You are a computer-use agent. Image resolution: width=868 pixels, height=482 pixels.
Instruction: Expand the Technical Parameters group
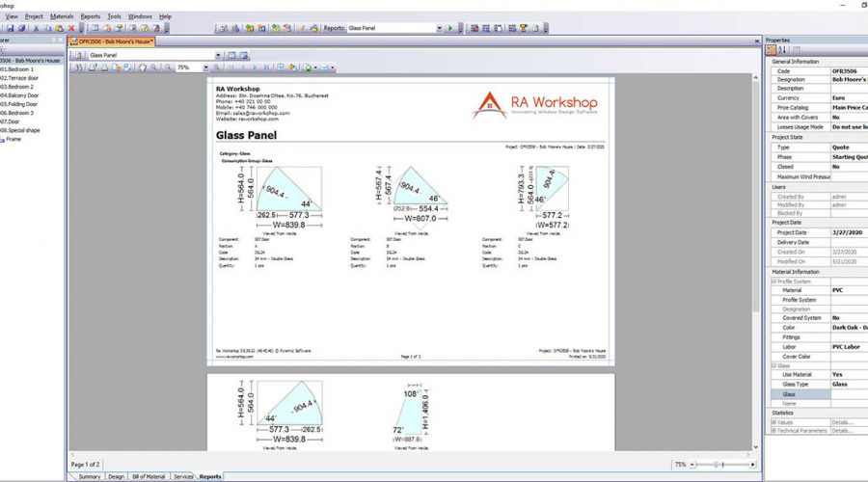(x=773, y=431)
